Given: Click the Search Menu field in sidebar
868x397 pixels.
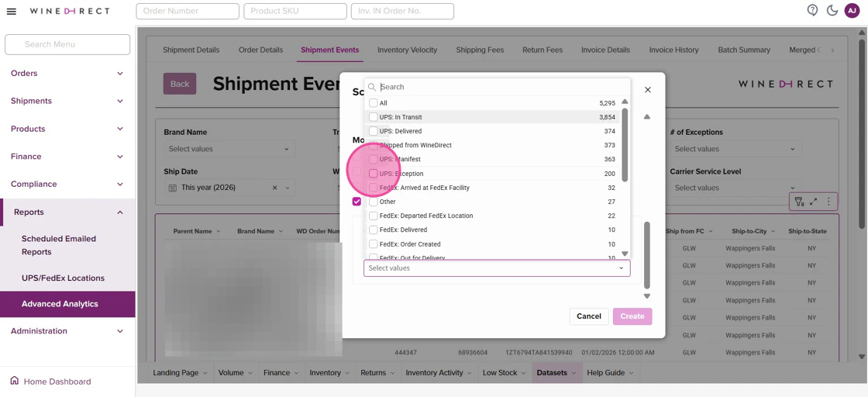Looking at the screenshot, I should coord(67,44).
